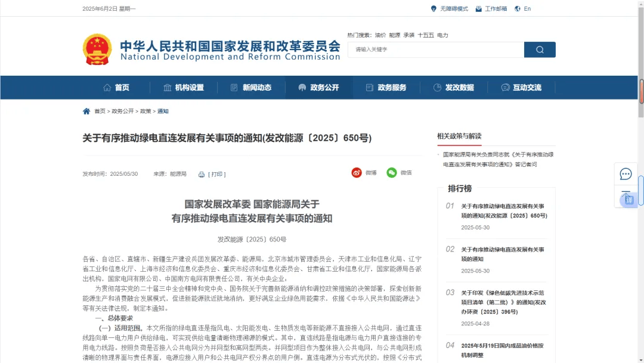The height and width of the screenshot is (363, 644).
Task: Click the blue translate floating icon
Action: tap(629, 200)
